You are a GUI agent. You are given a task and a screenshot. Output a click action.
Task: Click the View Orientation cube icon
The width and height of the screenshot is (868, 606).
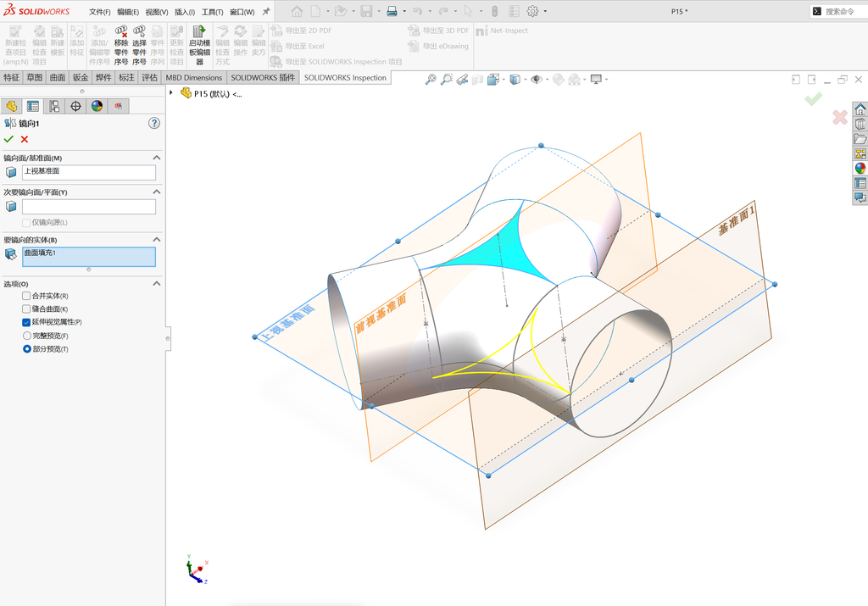pos(492,80)
